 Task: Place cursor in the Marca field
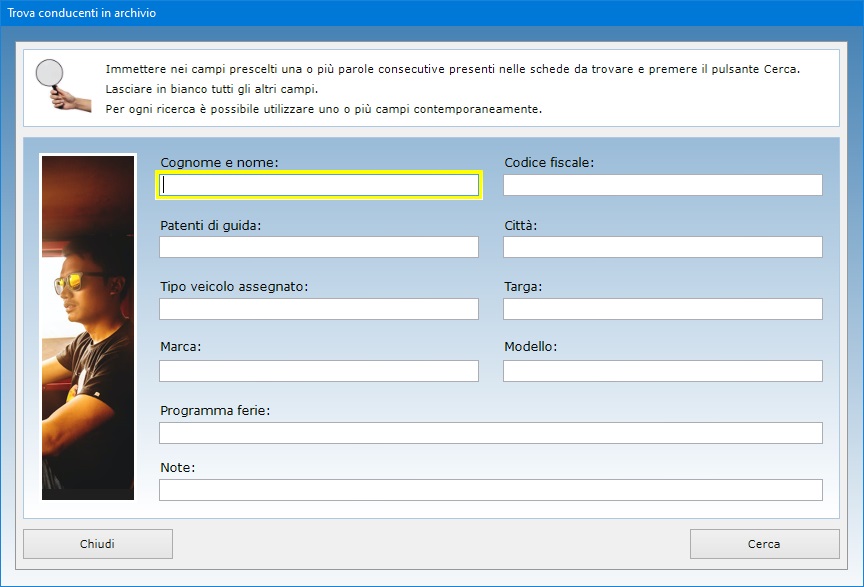[x=319, y=371]
